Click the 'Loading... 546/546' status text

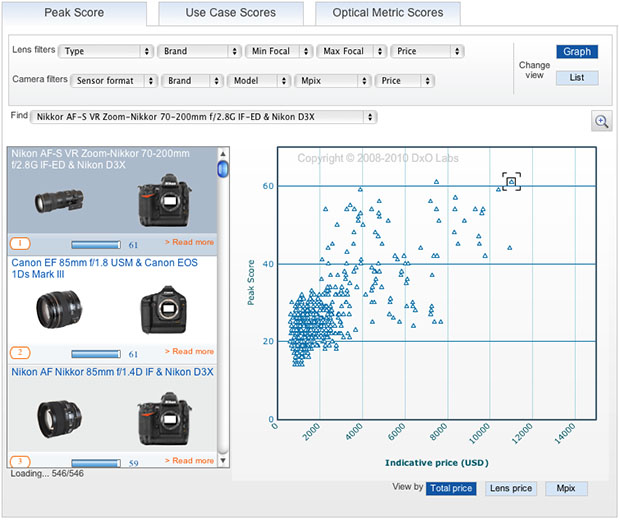point(47,473)
